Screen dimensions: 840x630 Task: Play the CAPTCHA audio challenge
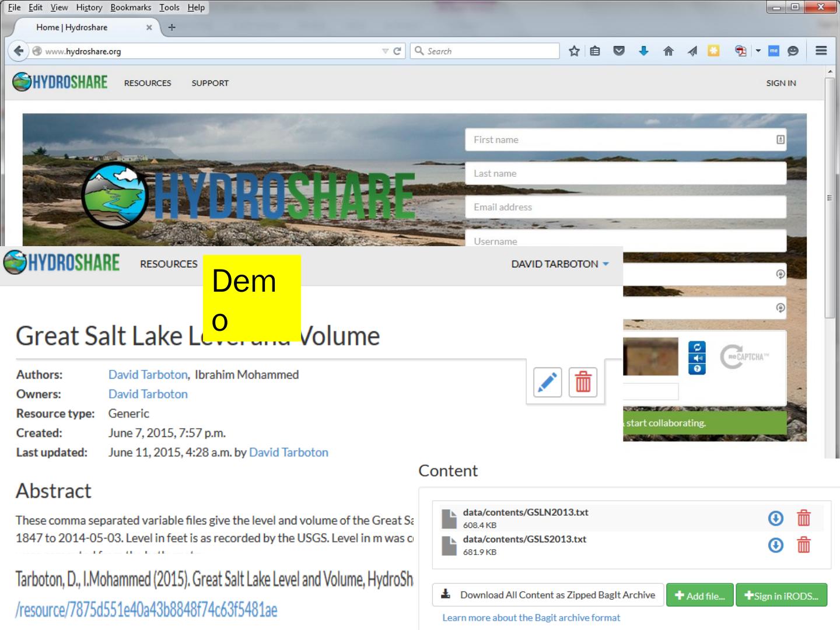click(x=697, y=358)
